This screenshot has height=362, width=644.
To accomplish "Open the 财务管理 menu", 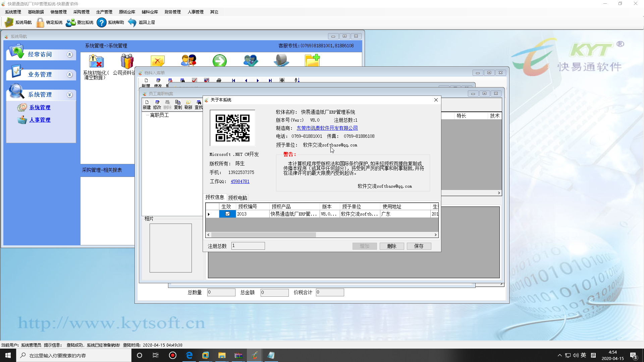I will tap(173, 12).
